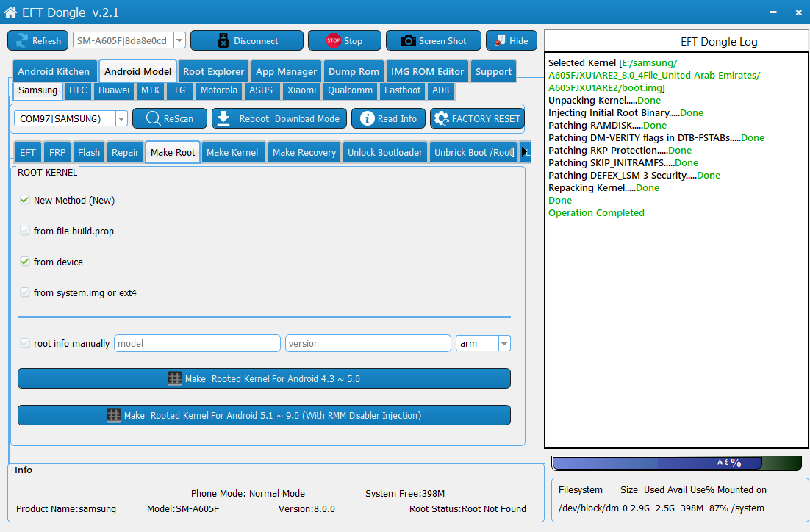
Task: Click the model input field
Action: (x=197, y=343)
